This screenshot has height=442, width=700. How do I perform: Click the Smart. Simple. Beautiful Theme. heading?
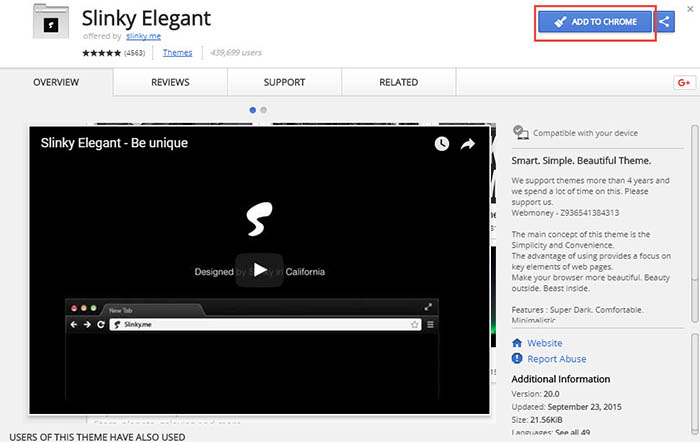(581, 161)
